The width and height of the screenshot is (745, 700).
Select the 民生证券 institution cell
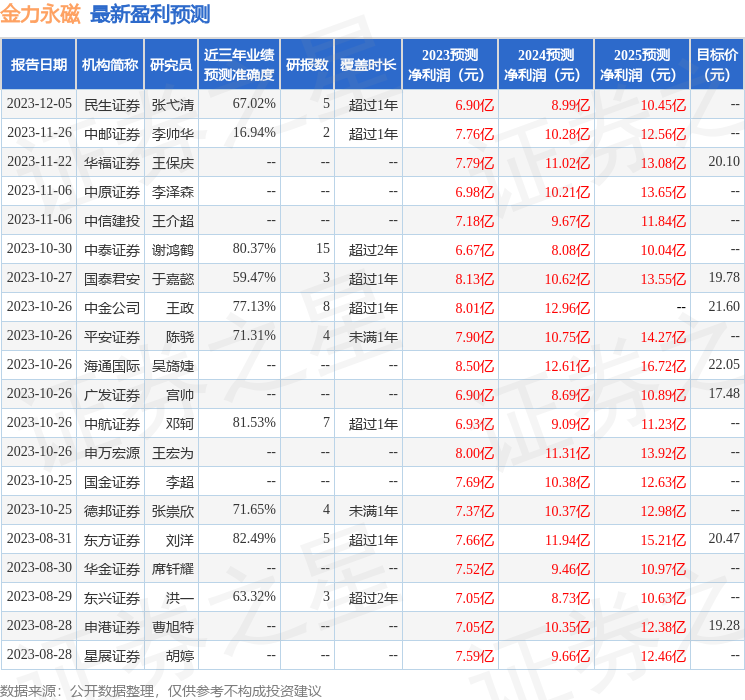[x=112, y=105]
